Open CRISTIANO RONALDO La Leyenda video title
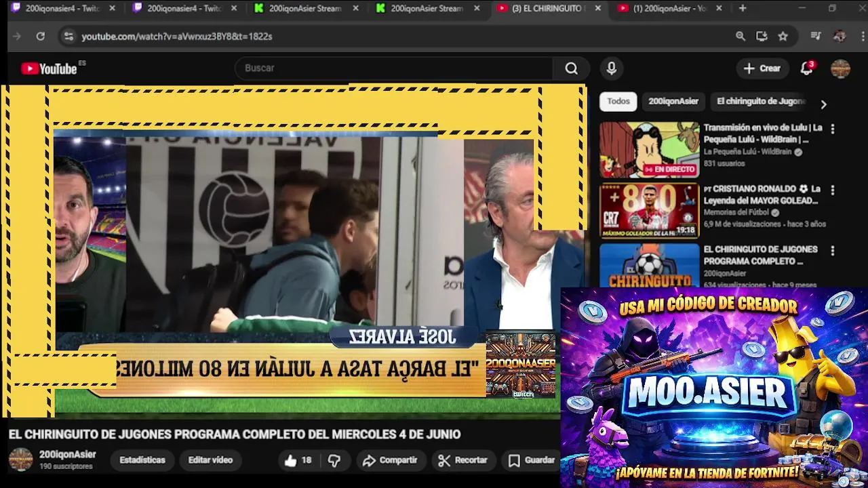The image size is (868, 488). pyautogui.click(x=762, y=195)
